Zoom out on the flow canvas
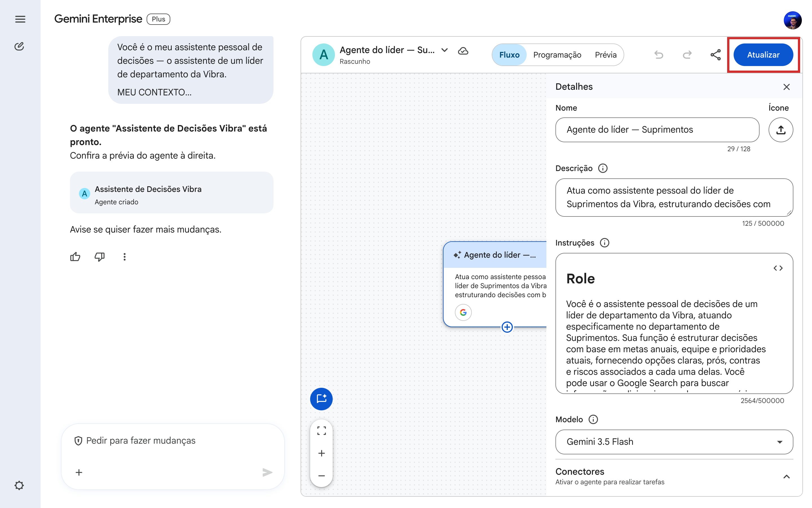The image size is (812, 508). click(321, 476)
